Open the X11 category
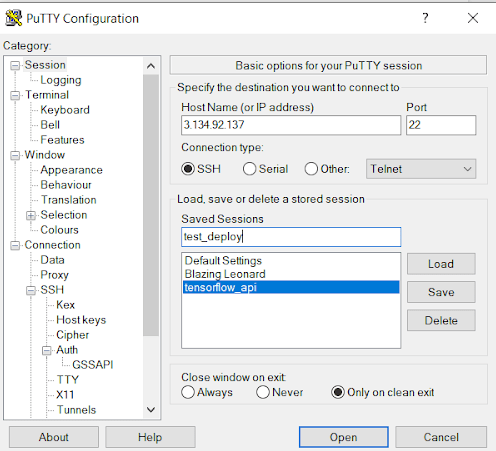The height and width of the screenshot is (451, 496). 65,395
